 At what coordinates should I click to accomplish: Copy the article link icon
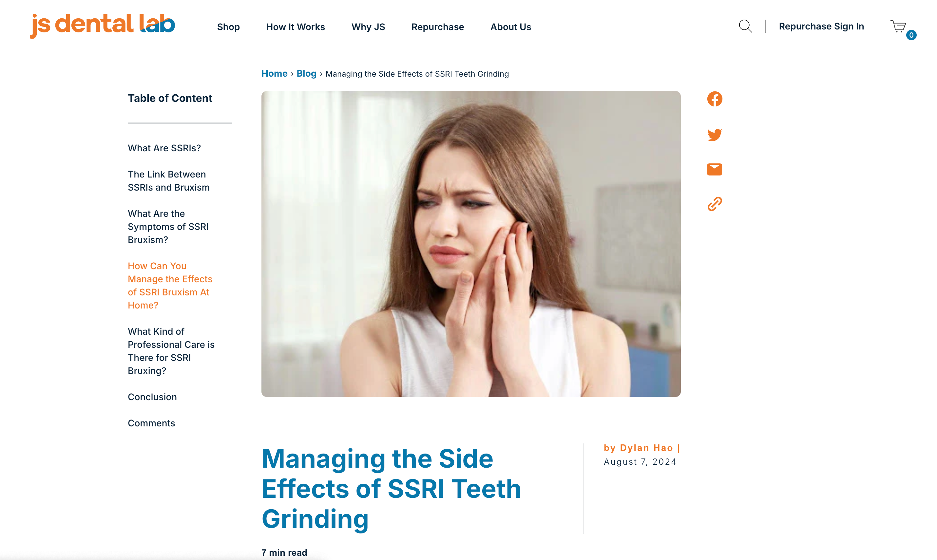[714, 204]
